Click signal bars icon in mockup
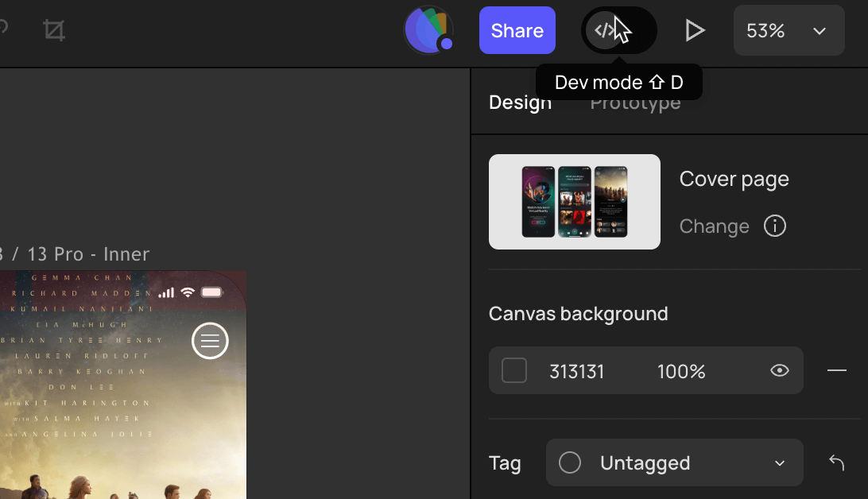 pos(166,292)
